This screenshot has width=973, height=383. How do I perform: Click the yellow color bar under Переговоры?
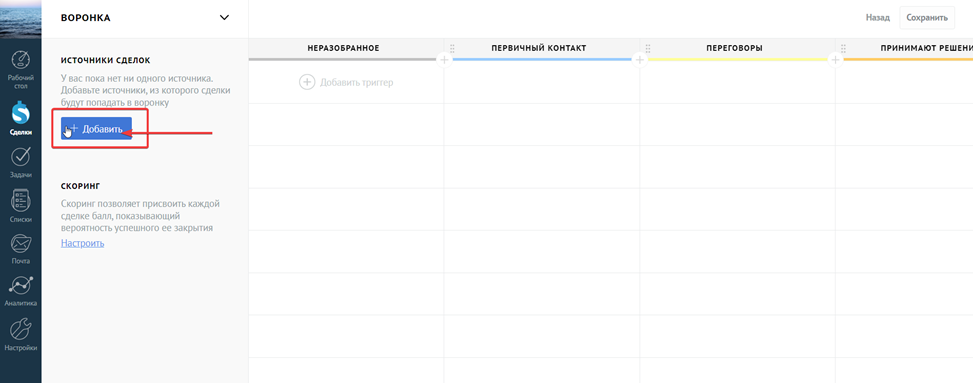click(737, 60)
